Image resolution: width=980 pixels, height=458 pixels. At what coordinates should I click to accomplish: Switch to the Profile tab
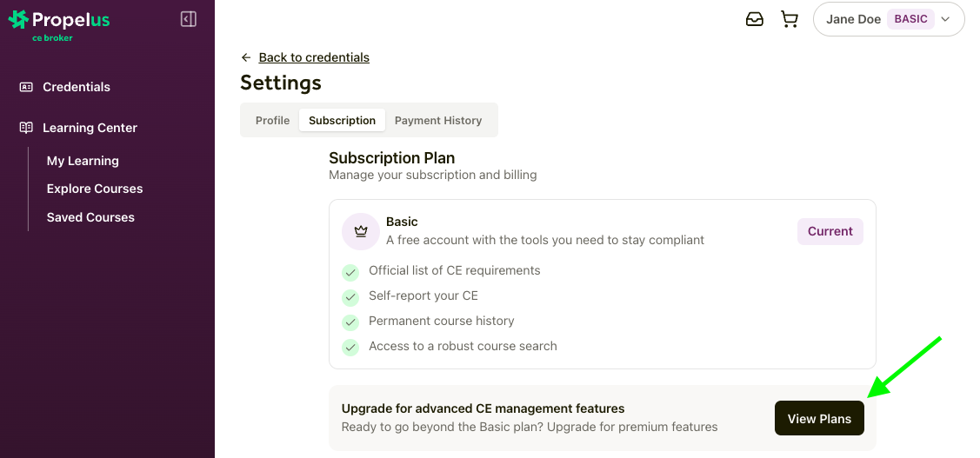point(272,121)
